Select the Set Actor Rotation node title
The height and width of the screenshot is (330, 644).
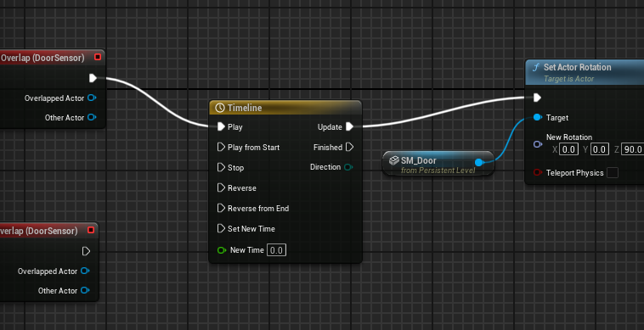578,67
